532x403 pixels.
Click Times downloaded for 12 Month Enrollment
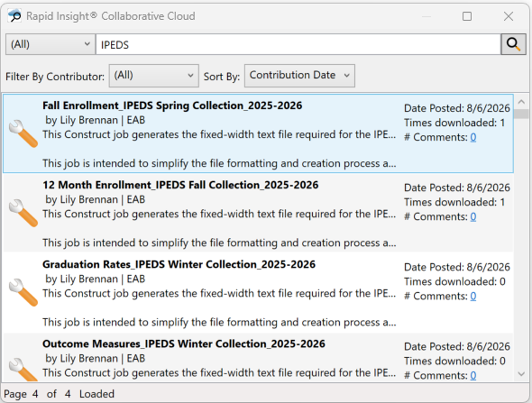click(455, 202)
